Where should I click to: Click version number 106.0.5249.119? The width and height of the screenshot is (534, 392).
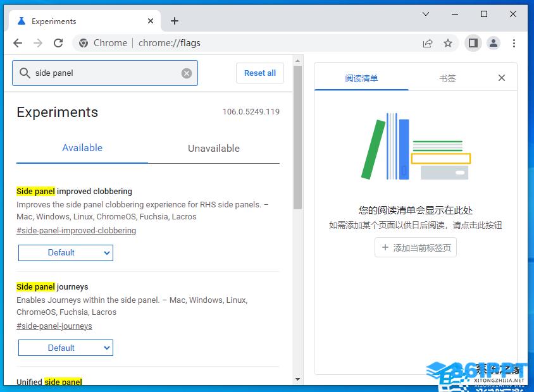251,112
